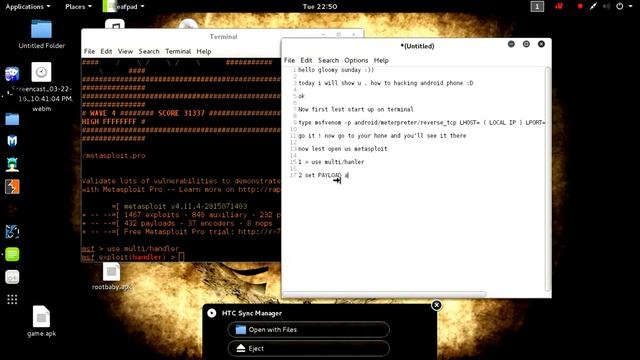
Task: Click line 'now lest open us metasploit'
Action: point(342,149)
